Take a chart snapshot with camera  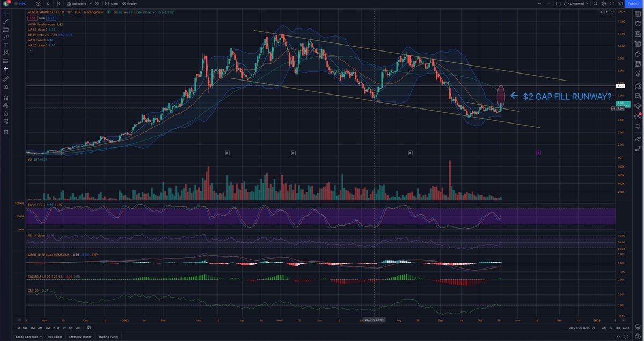tap(620, 4)
